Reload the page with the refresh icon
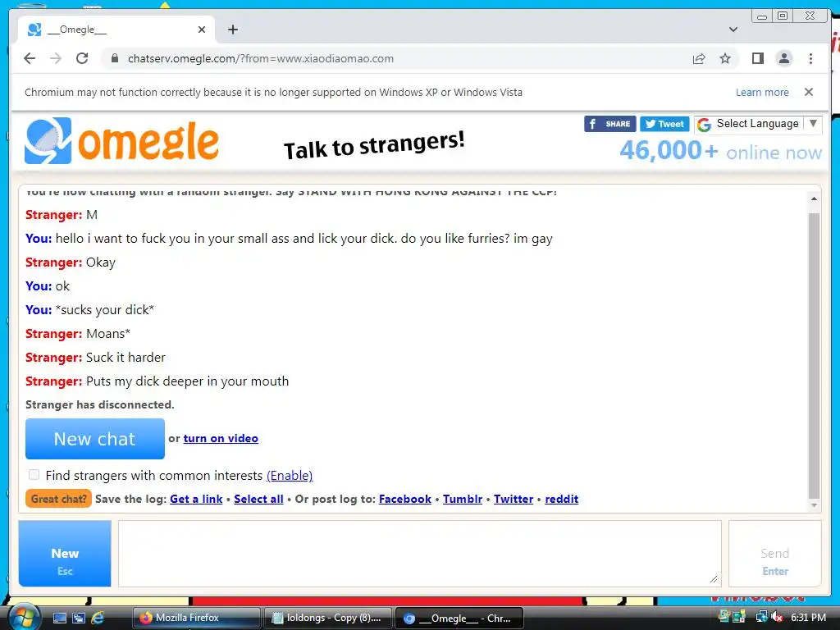Viewport: 840px width, 630px height. pos(82,58)
